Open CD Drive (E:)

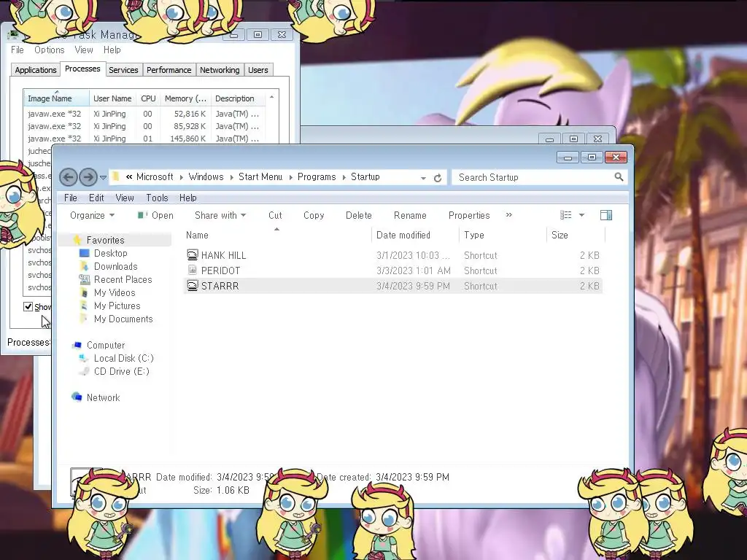pos(122,371)
